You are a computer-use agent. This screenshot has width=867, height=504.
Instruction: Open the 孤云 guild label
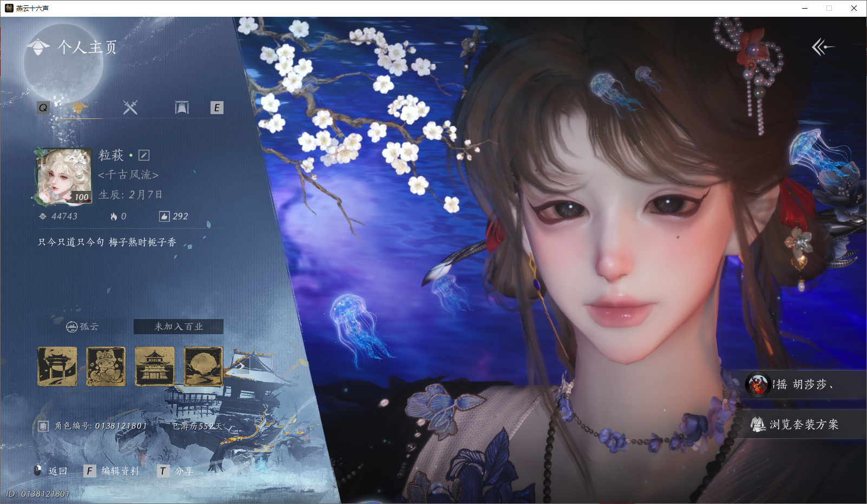pyautogui.click(x=82, y=327)
